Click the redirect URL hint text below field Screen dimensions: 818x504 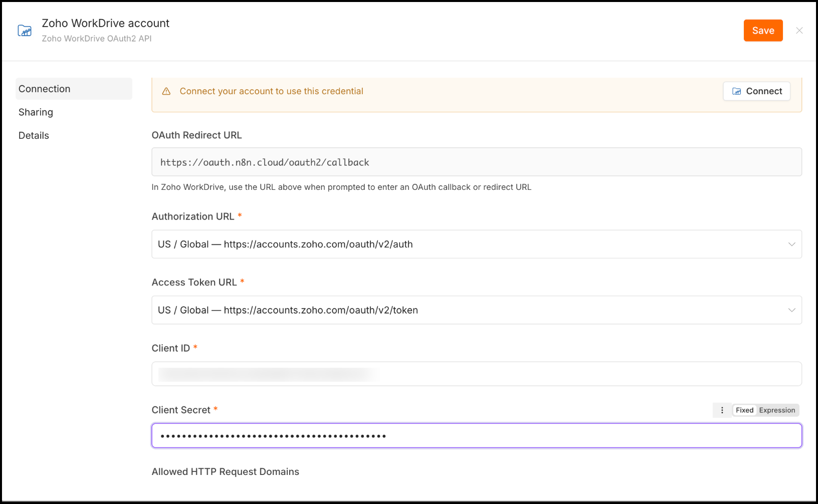pos(341,187)
